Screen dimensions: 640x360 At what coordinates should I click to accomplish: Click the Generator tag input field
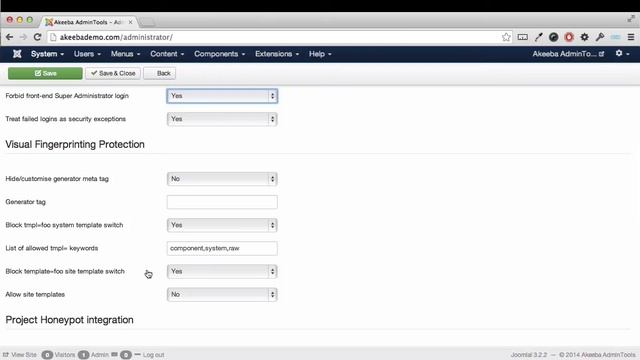(x=222, y=202)
